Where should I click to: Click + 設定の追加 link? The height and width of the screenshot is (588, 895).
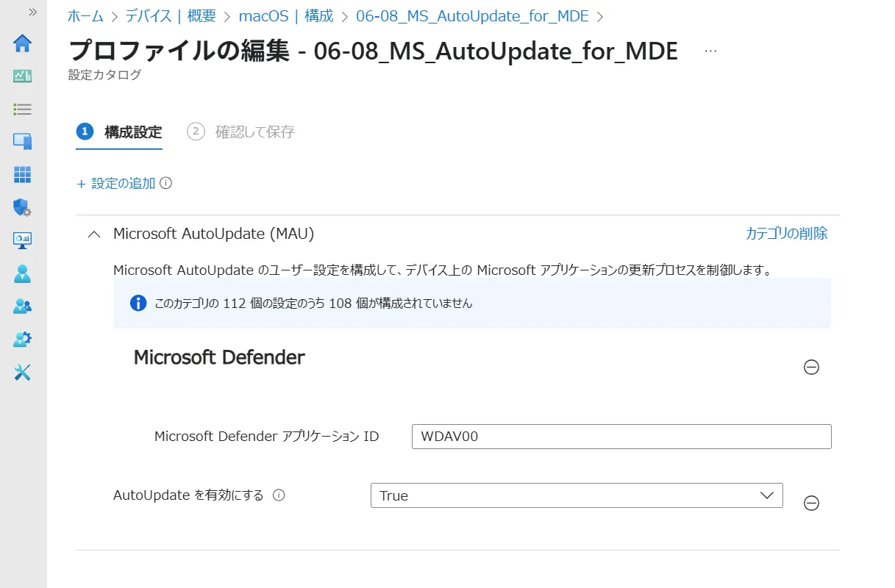point(116,184)
